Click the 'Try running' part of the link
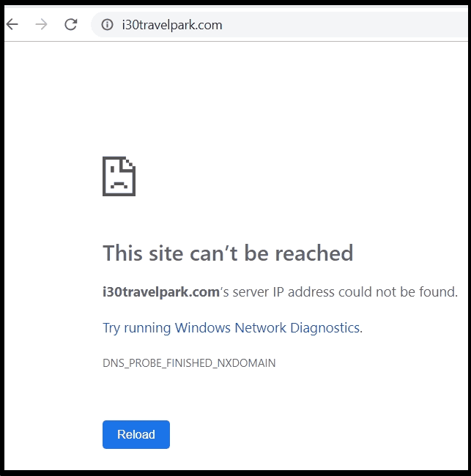The width and height of the screenshot is (471, 476). pos(137,328)
